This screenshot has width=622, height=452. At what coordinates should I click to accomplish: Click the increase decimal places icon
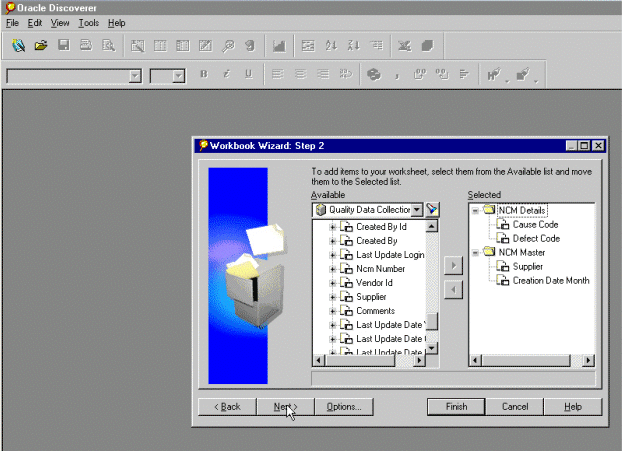[419, 74]
